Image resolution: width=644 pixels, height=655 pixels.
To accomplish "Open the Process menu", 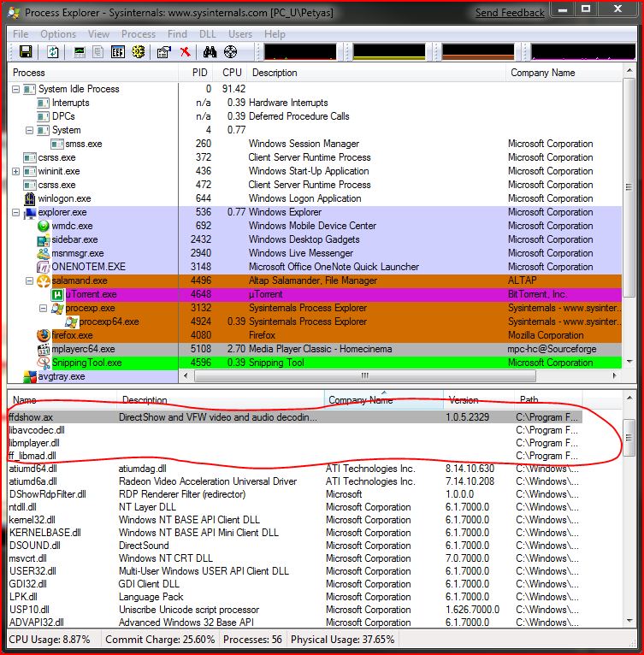I will click(x=139, y=34).
